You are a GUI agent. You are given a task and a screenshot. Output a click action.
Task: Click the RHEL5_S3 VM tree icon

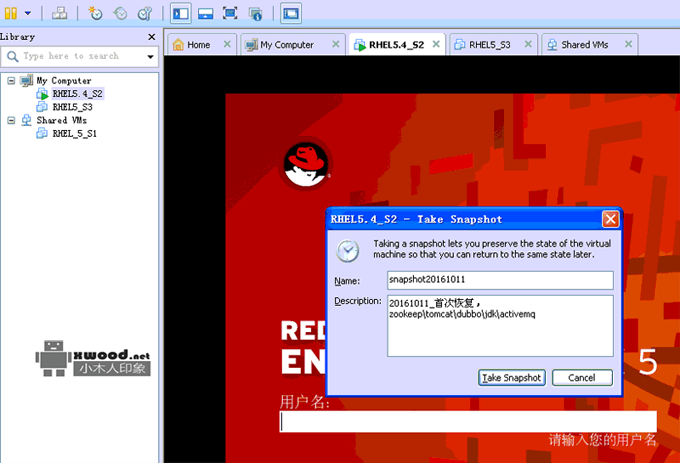[42, 107]
